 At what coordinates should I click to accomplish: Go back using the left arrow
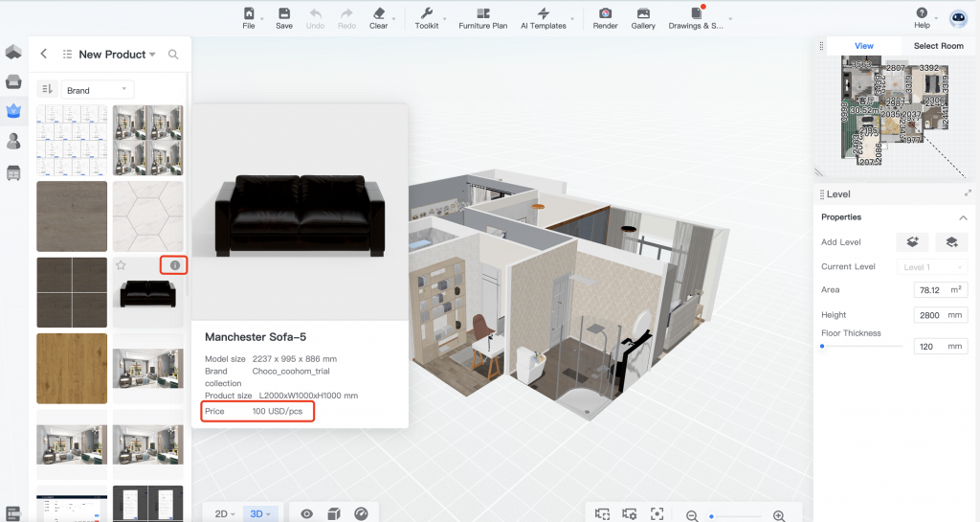[44, 55]
